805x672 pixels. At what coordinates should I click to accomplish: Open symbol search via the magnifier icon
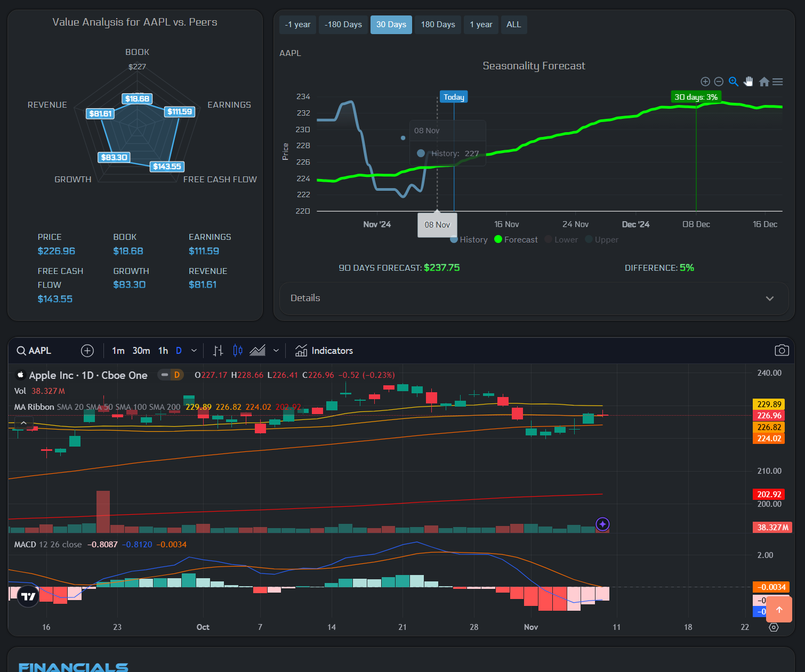click(x=20, y=350)
